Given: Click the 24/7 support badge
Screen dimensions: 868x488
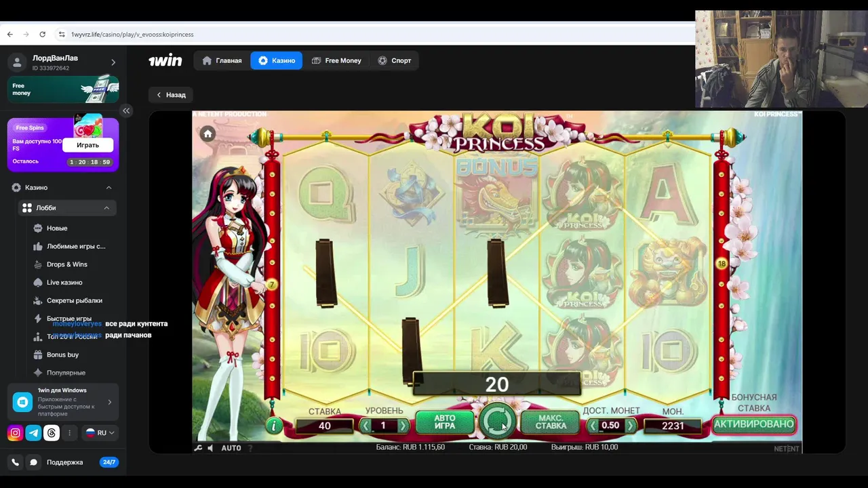Looking at the screenshot, I should click(x=108, y=462).
